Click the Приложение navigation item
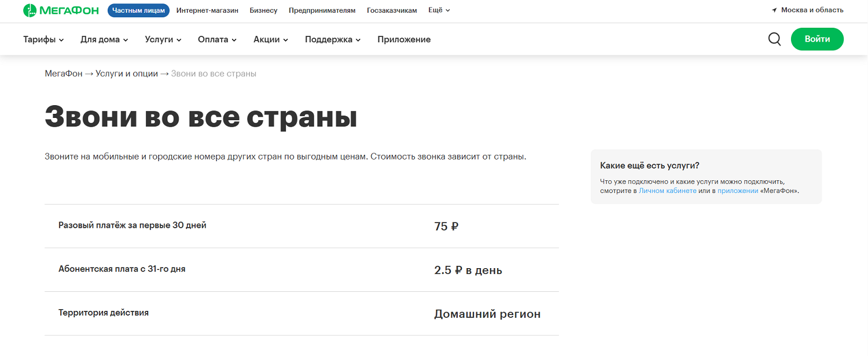Screen dimensions: 868x356 tap(404, 39)
